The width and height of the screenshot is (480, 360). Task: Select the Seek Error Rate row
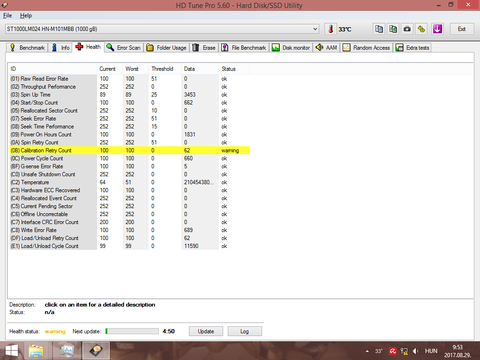pyautogui.click(x=129, y=119)
